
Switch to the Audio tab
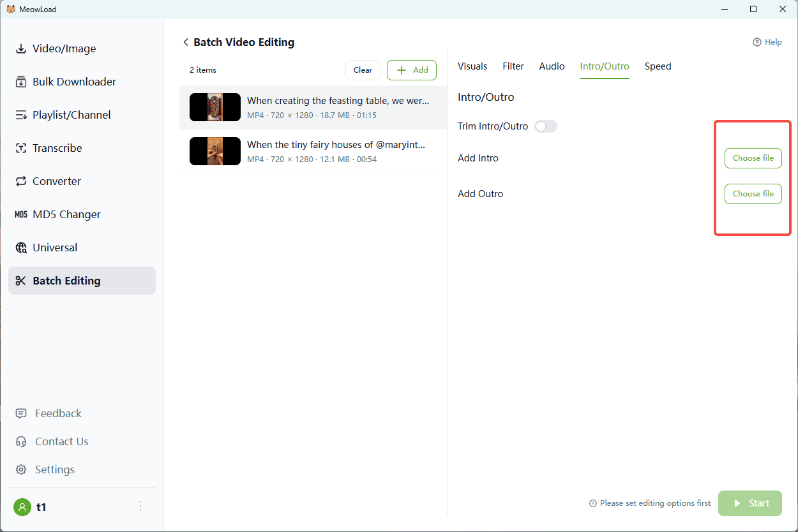(552, 66)
